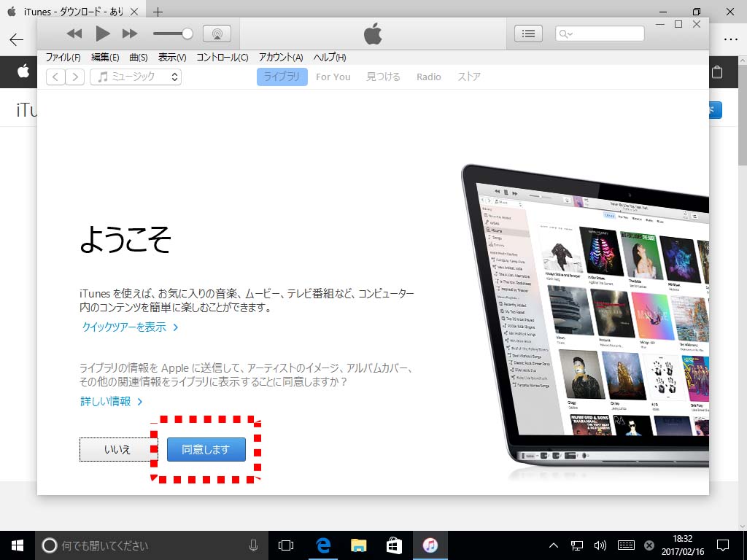Screen dimensions: 747x560
Task: Click the volume slider knob
Action: pos(187,34)
